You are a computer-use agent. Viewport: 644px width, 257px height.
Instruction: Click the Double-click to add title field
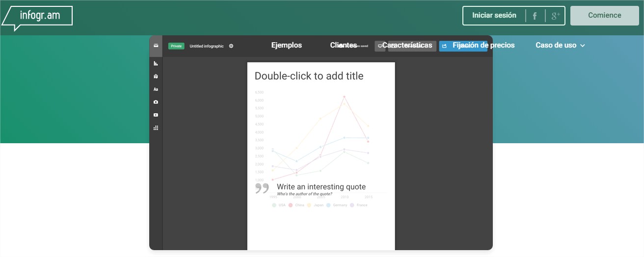[309, 76]
